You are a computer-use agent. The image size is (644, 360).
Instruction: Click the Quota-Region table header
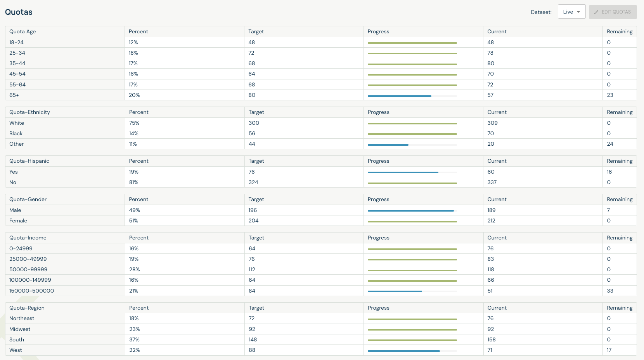pyautogui.click(x=27, y=308)
